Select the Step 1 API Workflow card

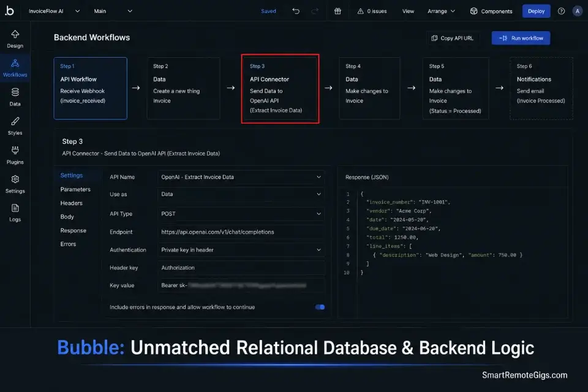91,89
